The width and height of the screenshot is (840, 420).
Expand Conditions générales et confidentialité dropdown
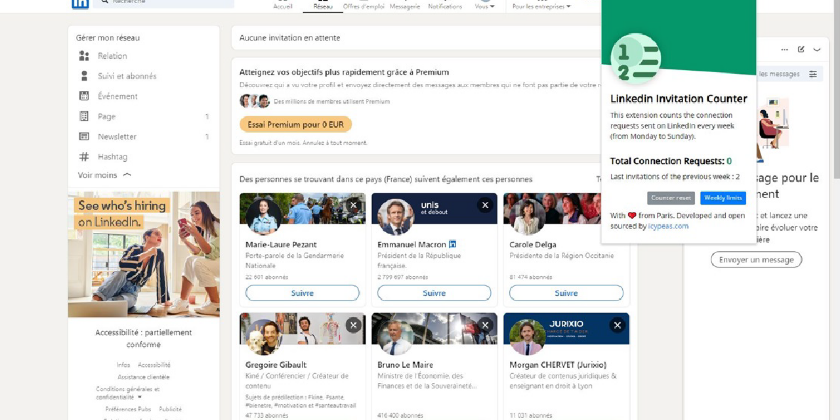128,393
